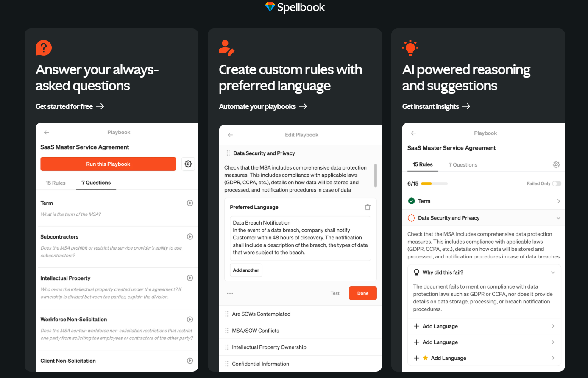Follow Get Instant Insights link
Viewport: 588px width, 378px height.
click(x=436, y=106)
